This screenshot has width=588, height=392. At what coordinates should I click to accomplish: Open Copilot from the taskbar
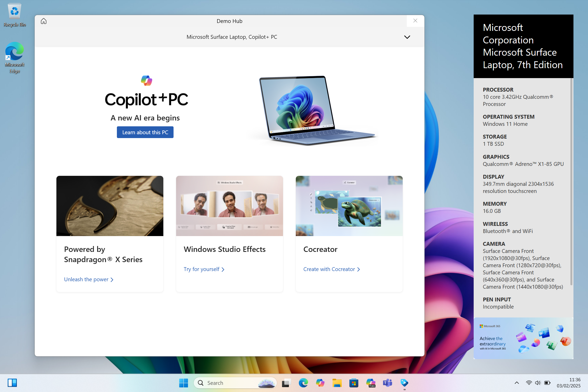tap(320, 383)
